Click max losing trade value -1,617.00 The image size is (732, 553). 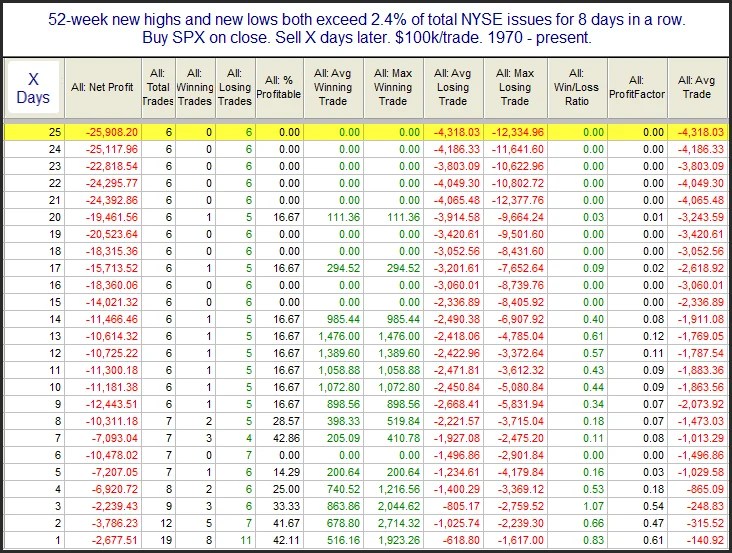coord(521,540)
